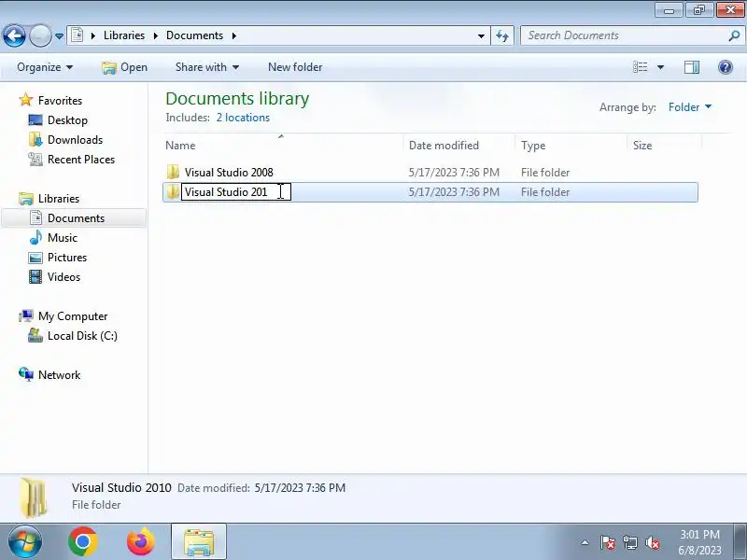Click Visual Studio 2008 date modified cell
The width and height of the screenshot is (747, 560).
click(x=454, y=173)
